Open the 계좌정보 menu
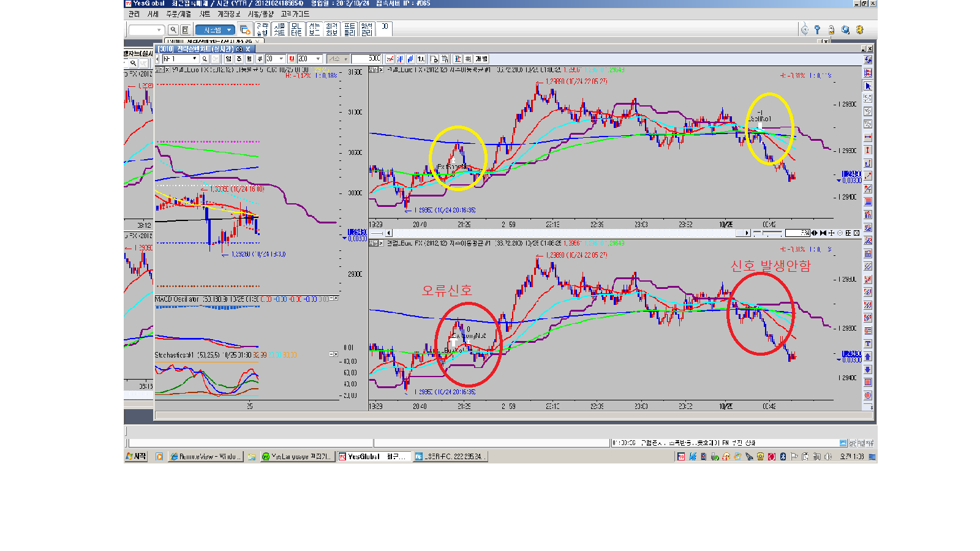Viewport: 980px width, 551px height. coord(228,13)
